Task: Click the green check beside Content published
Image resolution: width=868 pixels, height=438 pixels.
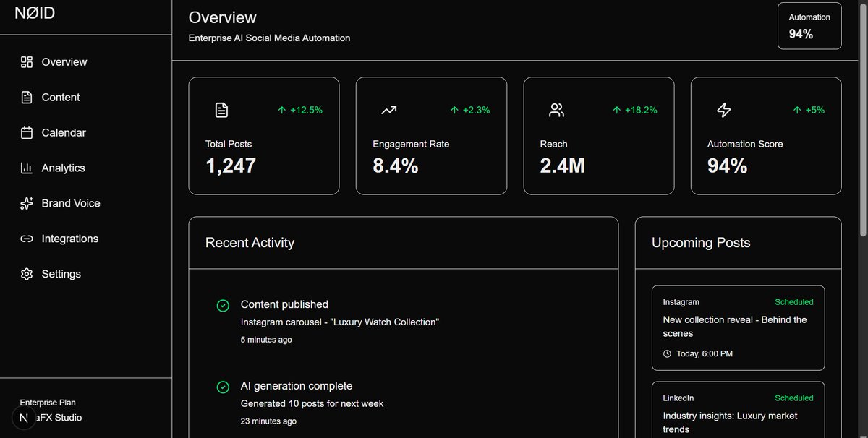Action: coord(223,306)
